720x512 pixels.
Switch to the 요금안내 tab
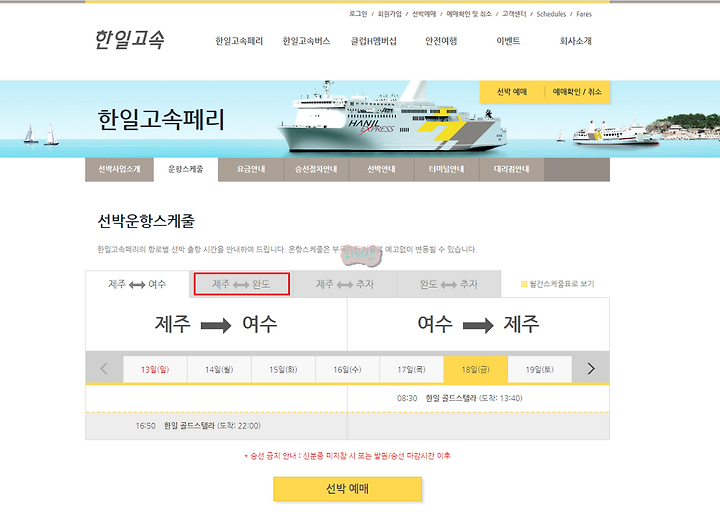pos(251,169)
